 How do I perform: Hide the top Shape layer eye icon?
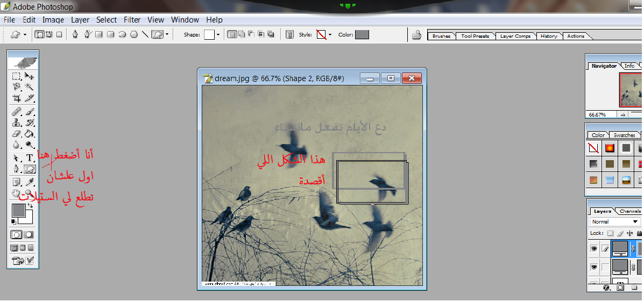(x=594, y=248)
